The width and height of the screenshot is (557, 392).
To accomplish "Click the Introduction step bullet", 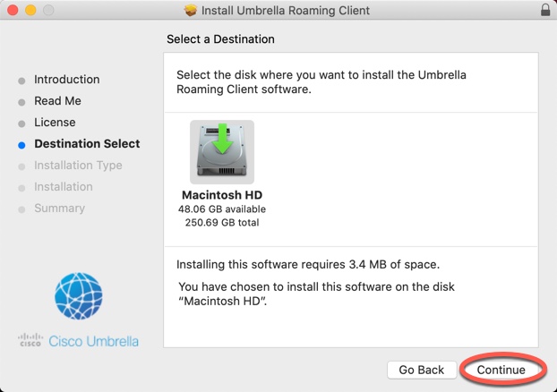I will click(x=21, y=81).
